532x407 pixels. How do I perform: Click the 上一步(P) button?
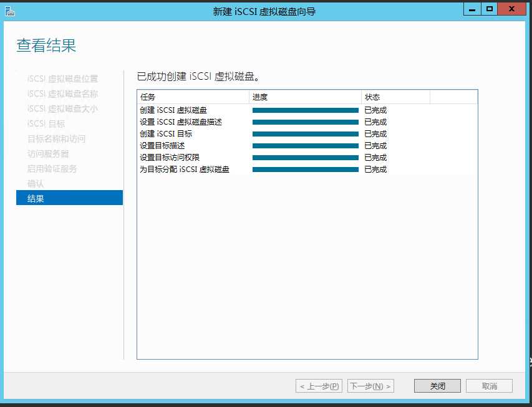pyautogui.click(x=319, y=386)
